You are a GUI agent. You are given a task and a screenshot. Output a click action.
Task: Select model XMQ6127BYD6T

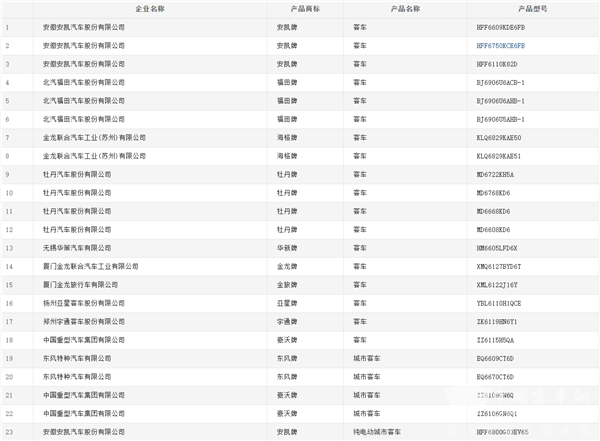(499, 265)
